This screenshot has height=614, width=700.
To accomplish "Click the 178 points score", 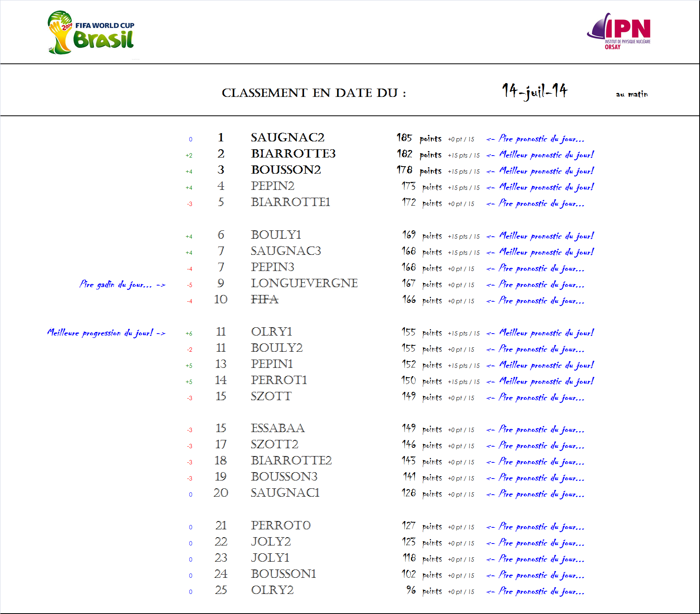I will [419, 171].
